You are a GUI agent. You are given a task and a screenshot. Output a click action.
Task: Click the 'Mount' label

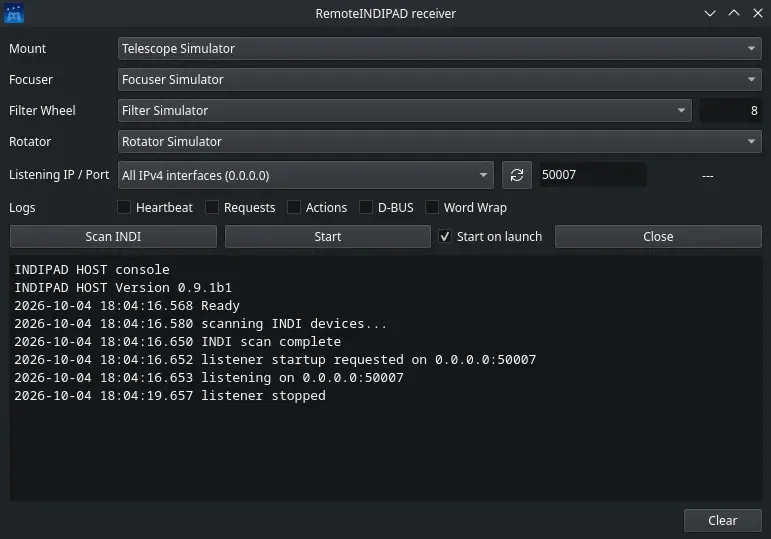coord(28,49)
